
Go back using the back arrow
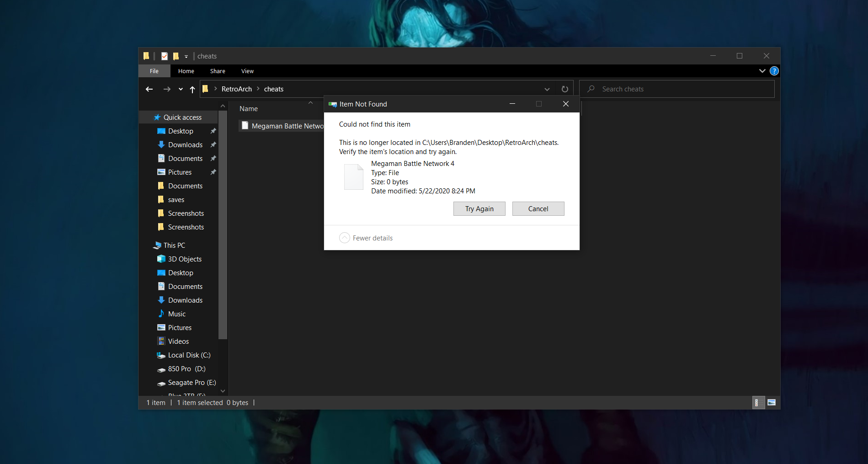[x=149, y=89]
